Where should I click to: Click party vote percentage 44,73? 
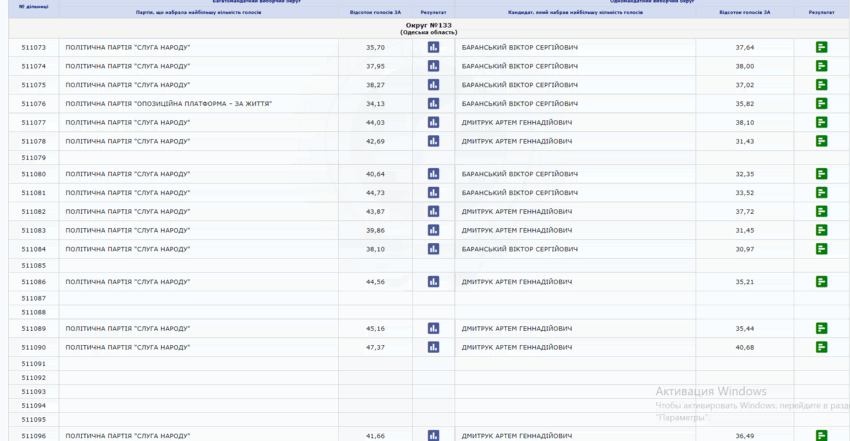[375, 193]
